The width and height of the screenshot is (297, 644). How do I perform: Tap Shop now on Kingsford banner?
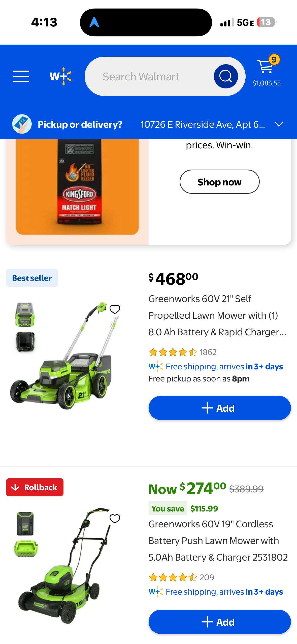219,182
